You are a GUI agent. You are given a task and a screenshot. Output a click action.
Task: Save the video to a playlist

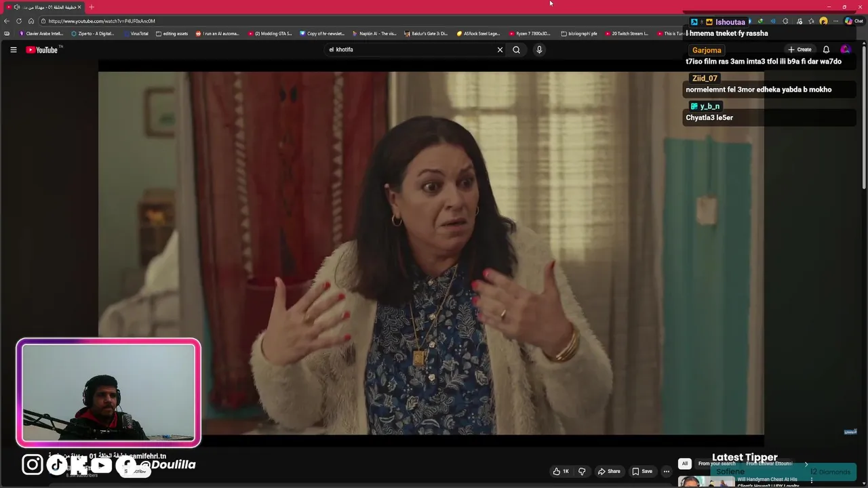pos(642,471)
